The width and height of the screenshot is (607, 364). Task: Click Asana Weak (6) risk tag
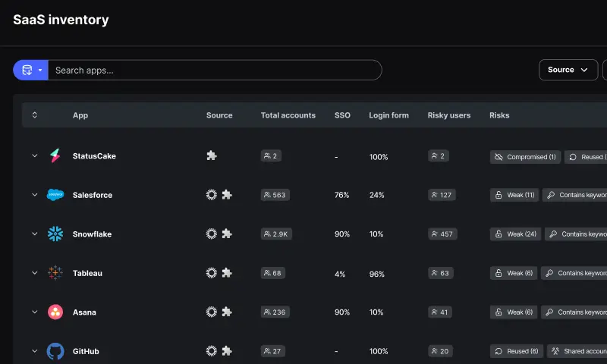coord(514,312)
